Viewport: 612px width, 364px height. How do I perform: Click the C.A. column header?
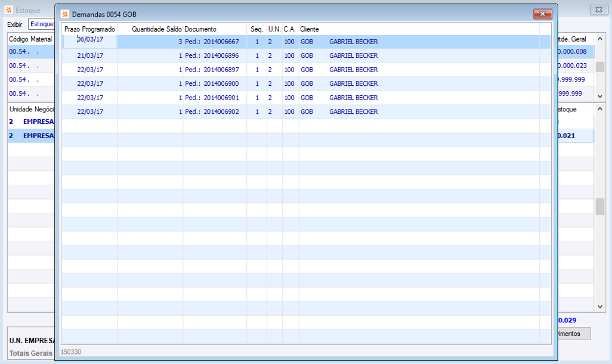tap(290, 29)
